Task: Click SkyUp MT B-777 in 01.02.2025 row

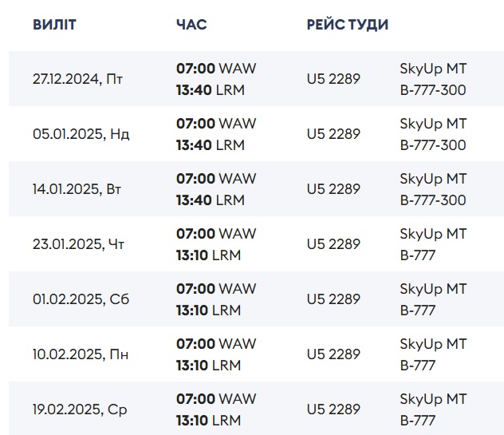Action: [433, 299]
